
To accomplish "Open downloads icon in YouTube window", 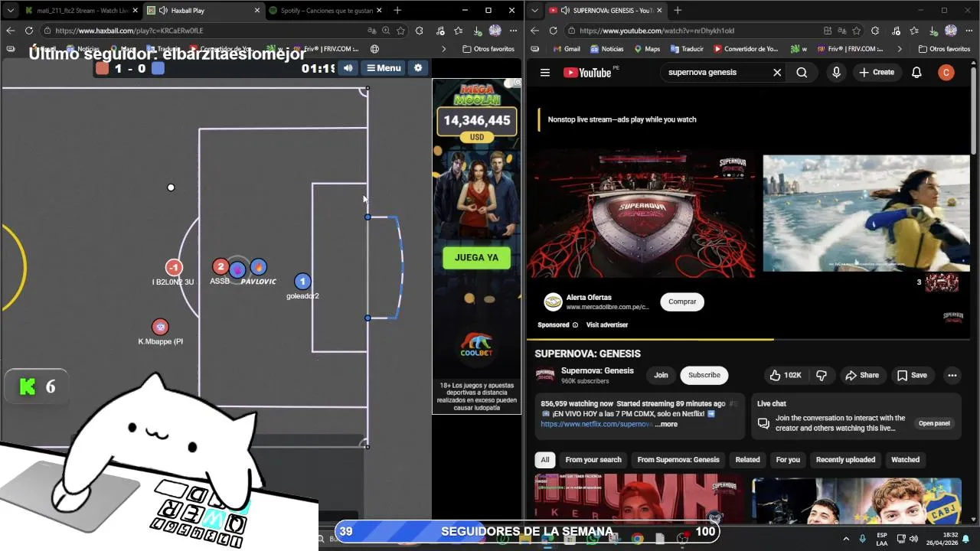I will [933, 31].
